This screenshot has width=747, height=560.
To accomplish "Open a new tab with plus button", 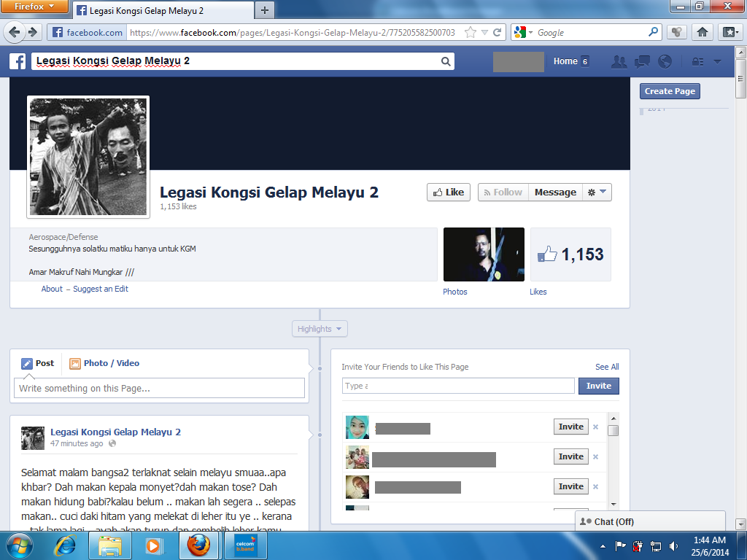I will coord(265,10).
